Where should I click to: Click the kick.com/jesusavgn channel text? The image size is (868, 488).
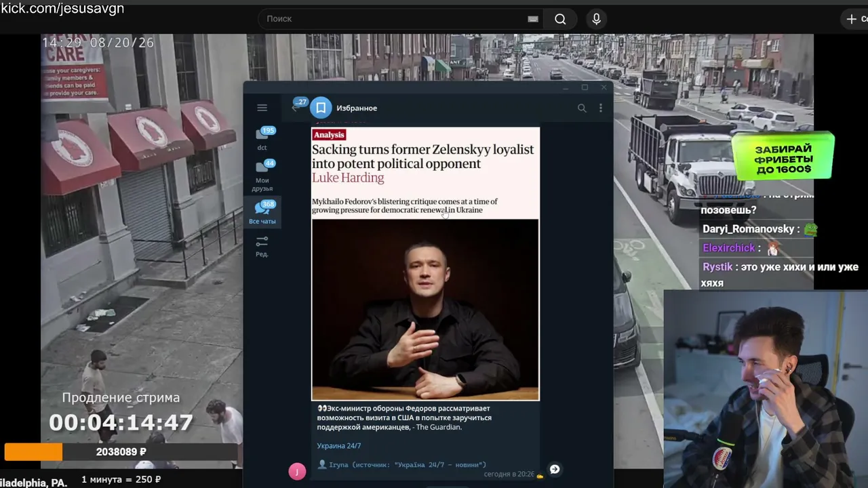(x=62, y=9)
